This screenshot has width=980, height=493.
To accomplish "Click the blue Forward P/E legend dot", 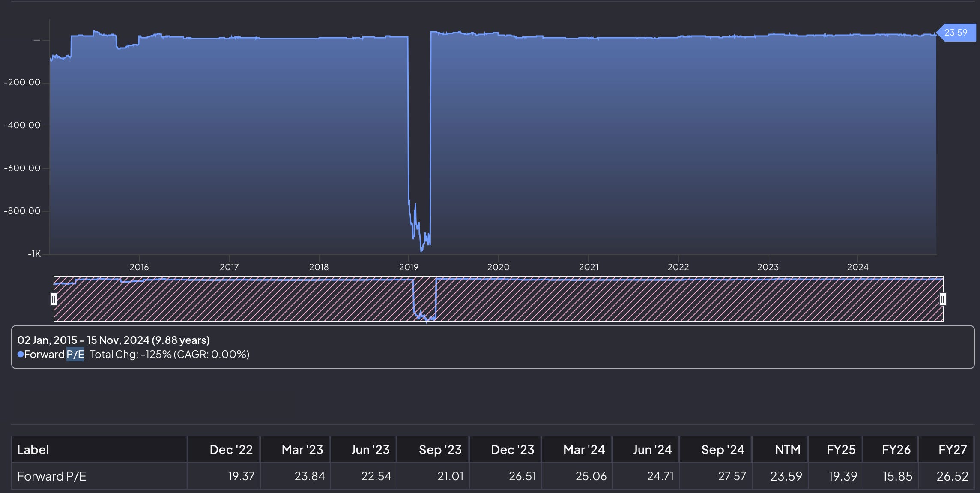I will pos(20,354).
